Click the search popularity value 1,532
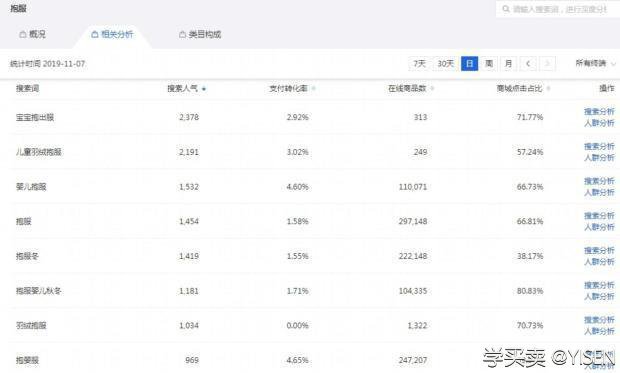620x373 pixels. coord(189,187)
